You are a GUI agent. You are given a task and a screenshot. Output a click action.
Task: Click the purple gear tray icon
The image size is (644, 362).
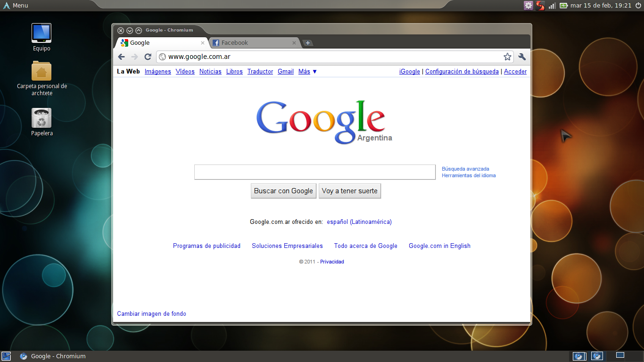(x=528, y=6)
